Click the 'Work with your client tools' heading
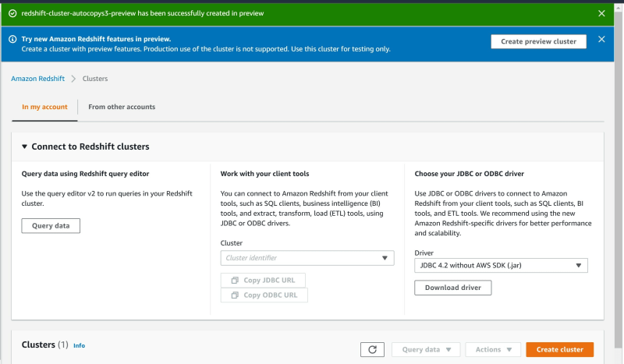The image size is (624, 364). pos(264,174)
